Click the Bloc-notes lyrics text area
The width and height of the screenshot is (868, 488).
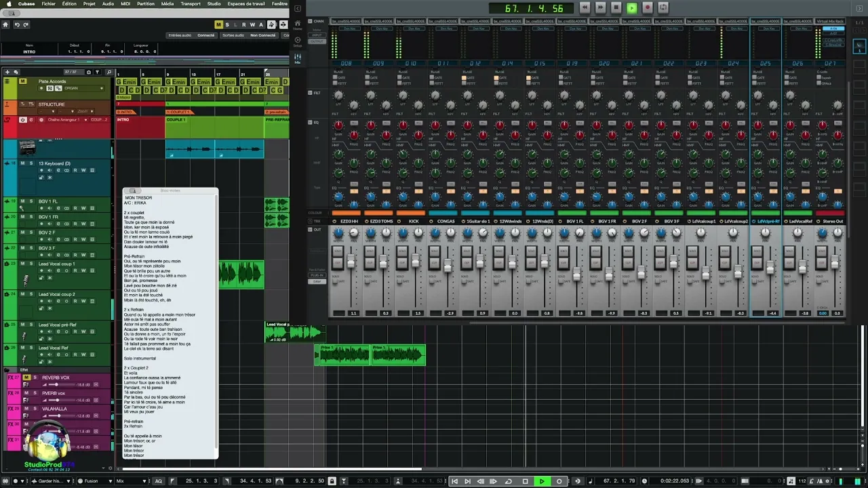170,327
